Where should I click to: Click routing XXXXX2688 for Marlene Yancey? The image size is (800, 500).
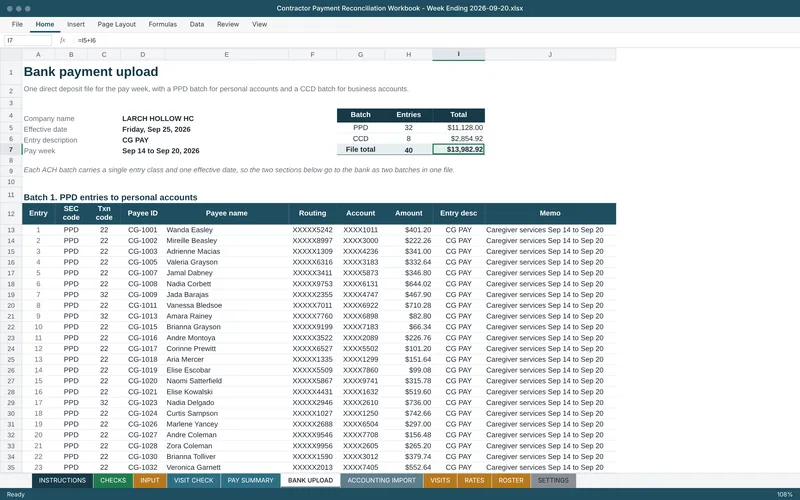click(x=312, y=424)
